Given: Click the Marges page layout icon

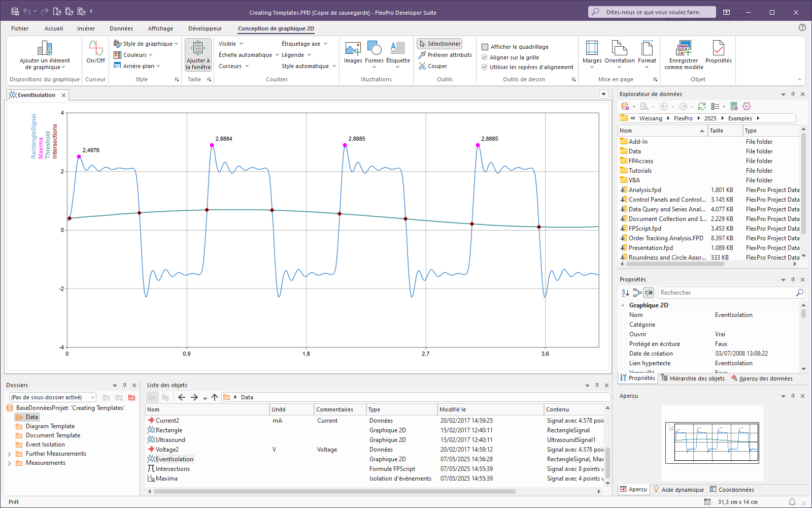Looking at the screenshot, I should pyautogui.click(x=592, y=52).
